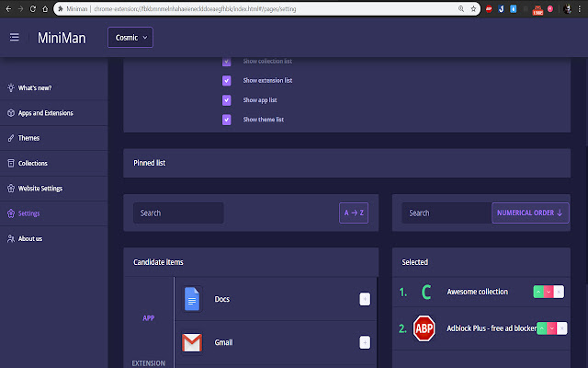Go back in browser
The width and height of the screenshot is (588, 368).
pyautogui.click(x=8, y=8)
